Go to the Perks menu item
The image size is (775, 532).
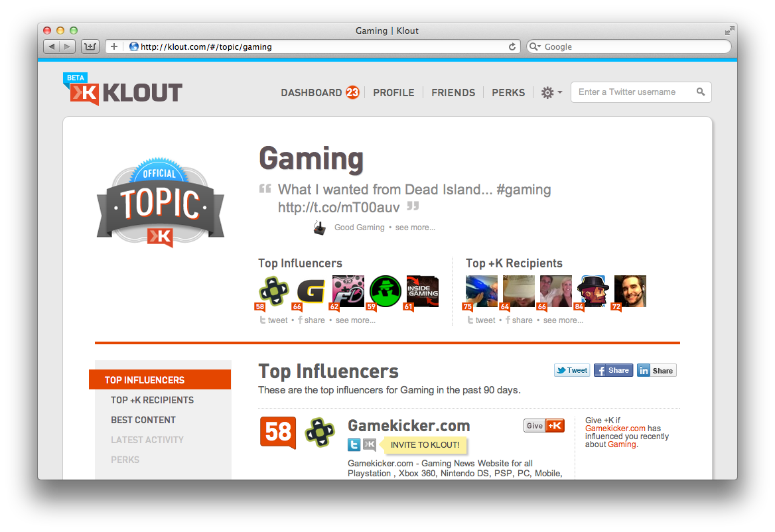pyautogui.click(x=508, y=92)
